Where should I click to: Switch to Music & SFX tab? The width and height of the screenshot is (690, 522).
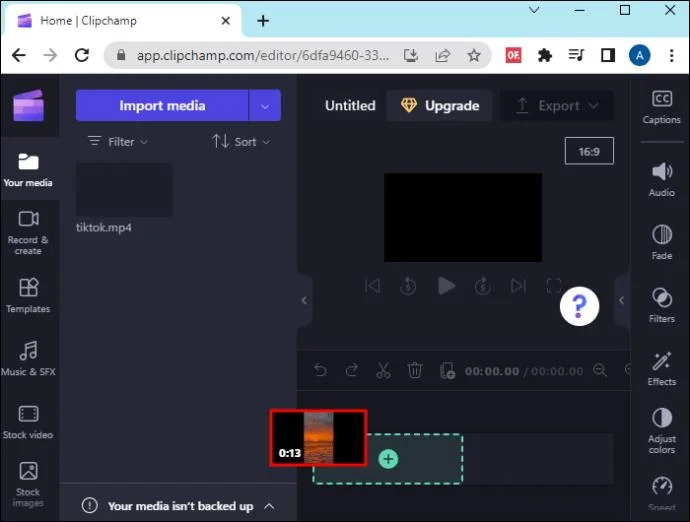tap(28, 358)
